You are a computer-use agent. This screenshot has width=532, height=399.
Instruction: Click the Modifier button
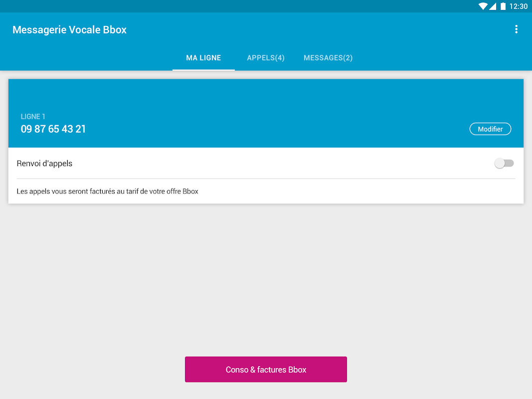[490, 129]
